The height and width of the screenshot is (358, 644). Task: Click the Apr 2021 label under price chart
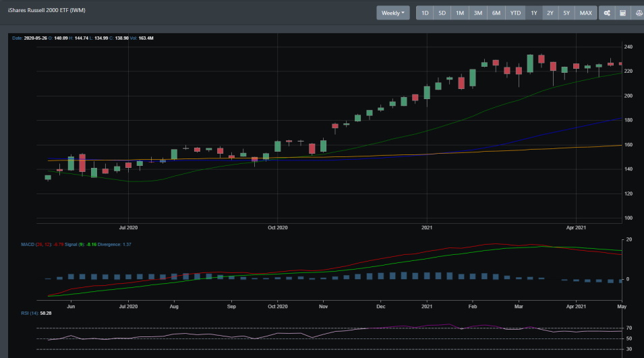[576, 227]
